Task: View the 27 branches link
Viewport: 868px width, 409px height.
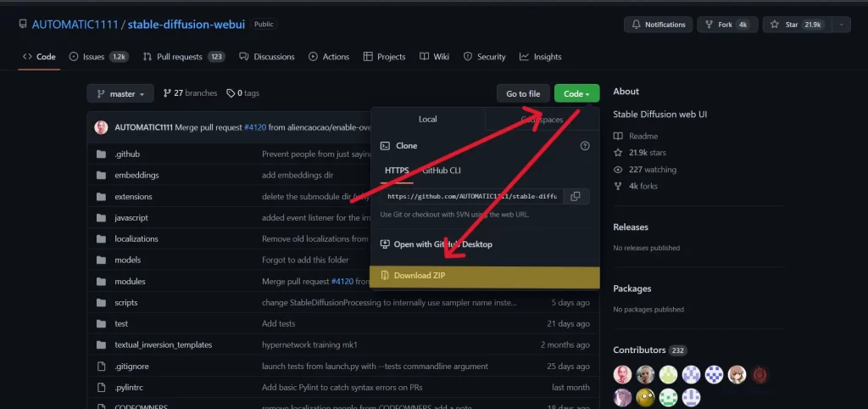Action: coord(190,93)
